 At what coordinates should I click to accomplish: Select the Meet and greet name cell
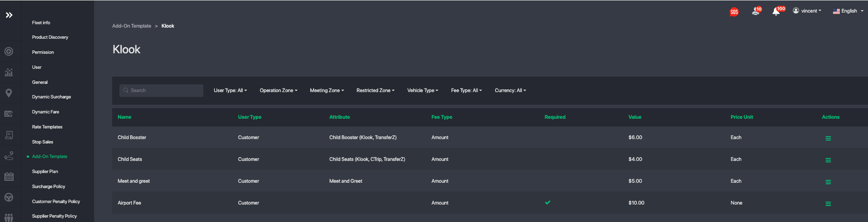(x=134, y=181)
